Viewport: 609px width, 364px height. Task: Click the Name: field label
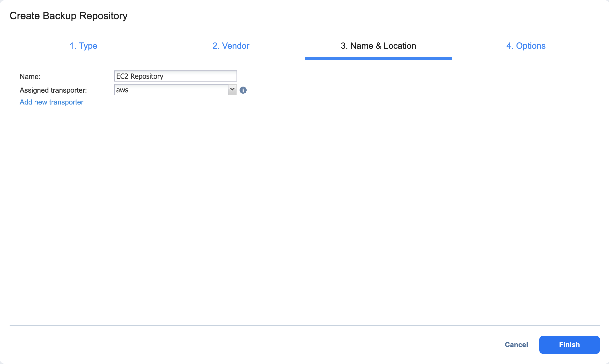(30, 76)
